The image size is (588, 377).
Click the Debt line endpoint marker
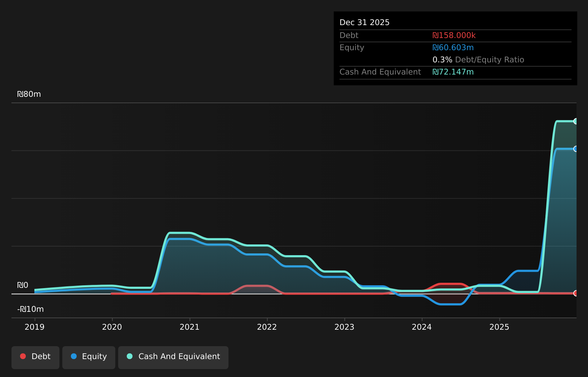pyautogui.click(x=576, y=293)
